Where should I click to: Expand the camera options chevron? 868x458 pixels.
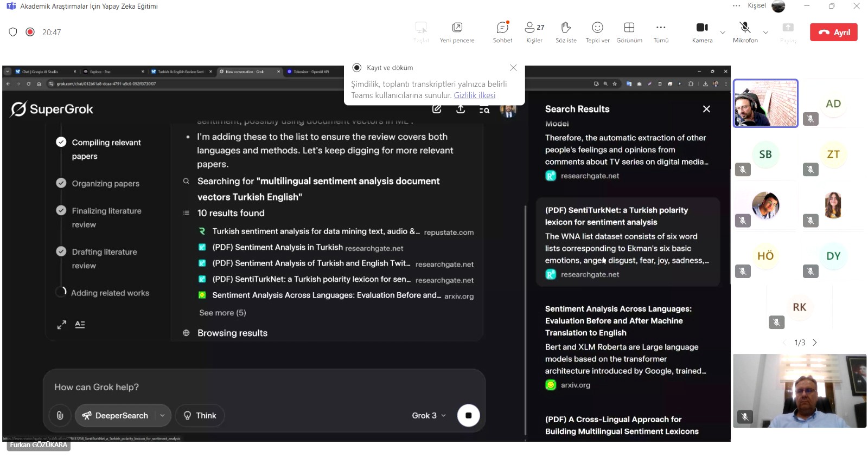[723, 33]
